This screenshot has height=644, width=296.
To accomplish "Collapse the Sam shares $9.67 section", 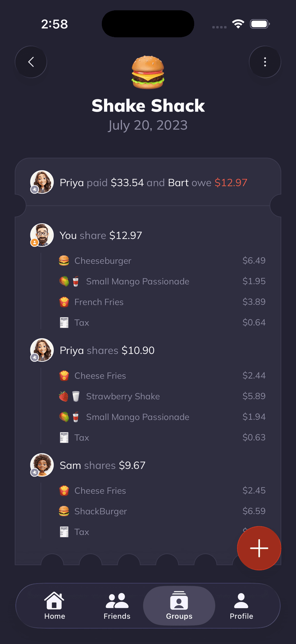I will pyautogui.click(x=103, y=465).
